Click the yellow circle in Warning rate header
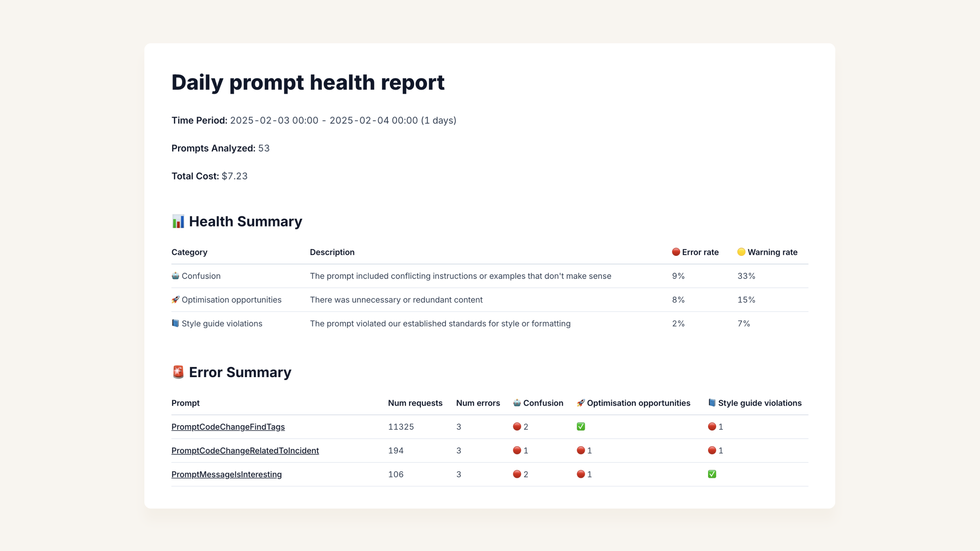 (x=741, y=252)
